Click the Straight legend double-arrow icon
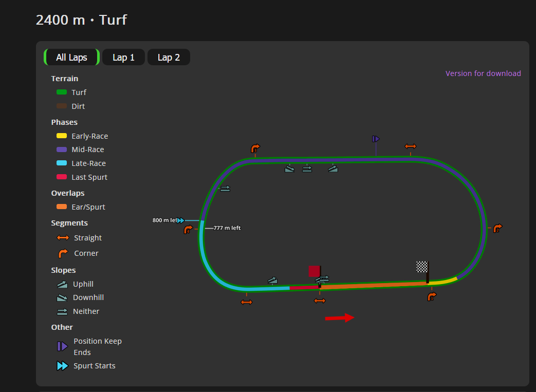The height and width of the screenshot is (392, 536). click(63, 237)
